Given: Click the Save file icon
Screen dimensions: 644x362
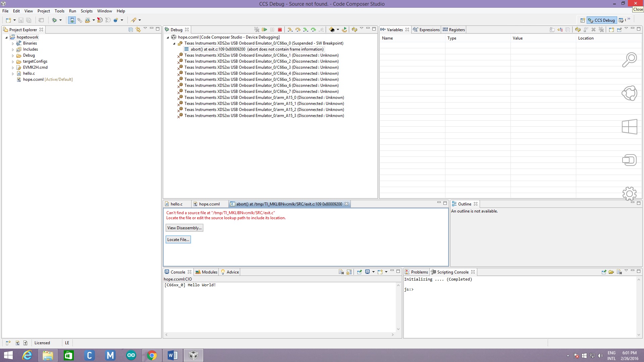Looking at the screenshot, I should pos(21,20).
